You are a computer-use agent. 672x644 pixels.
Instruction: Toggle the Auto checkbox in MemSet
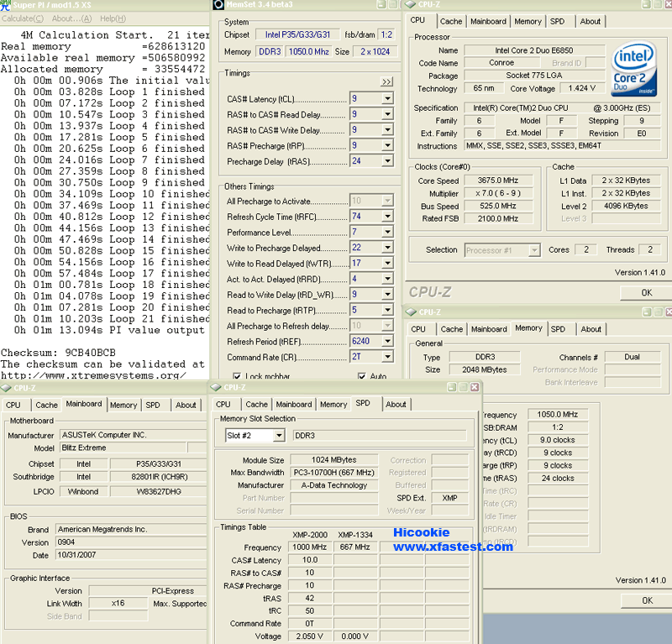[x=362, y=376]
